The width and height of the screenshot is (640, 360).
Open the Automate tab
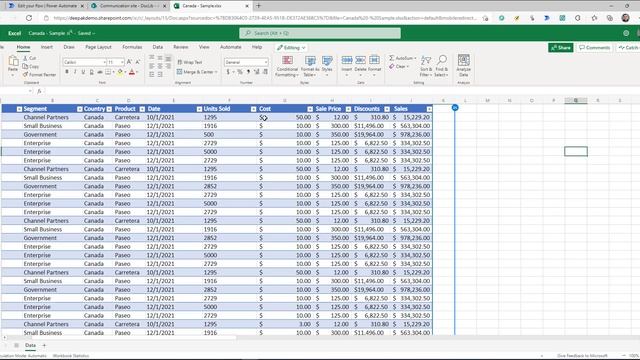pyautogui.click(x=231, y=47)
